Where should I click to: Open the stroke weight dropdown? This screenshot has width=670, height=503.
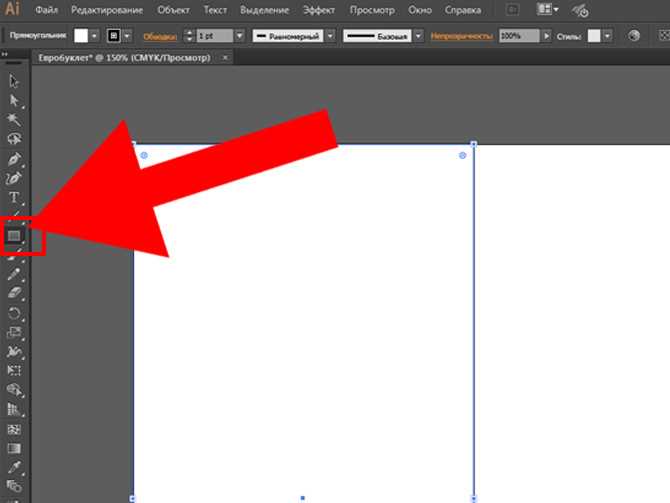pos(240,36)
